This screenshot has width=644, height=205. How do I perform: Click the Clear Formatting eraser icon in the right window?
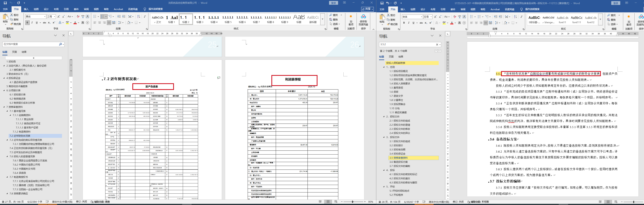click(x=455, y=17)
